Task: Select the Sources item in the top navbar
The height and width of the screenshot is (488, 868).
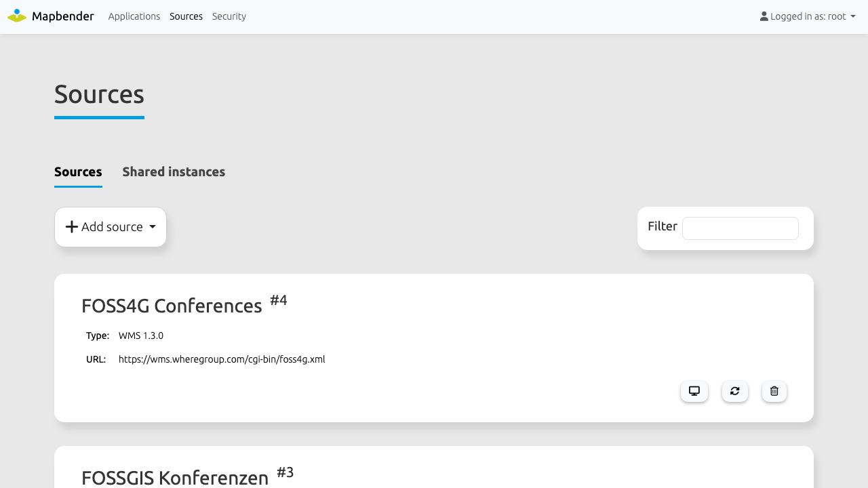Action: pos(186,16)
